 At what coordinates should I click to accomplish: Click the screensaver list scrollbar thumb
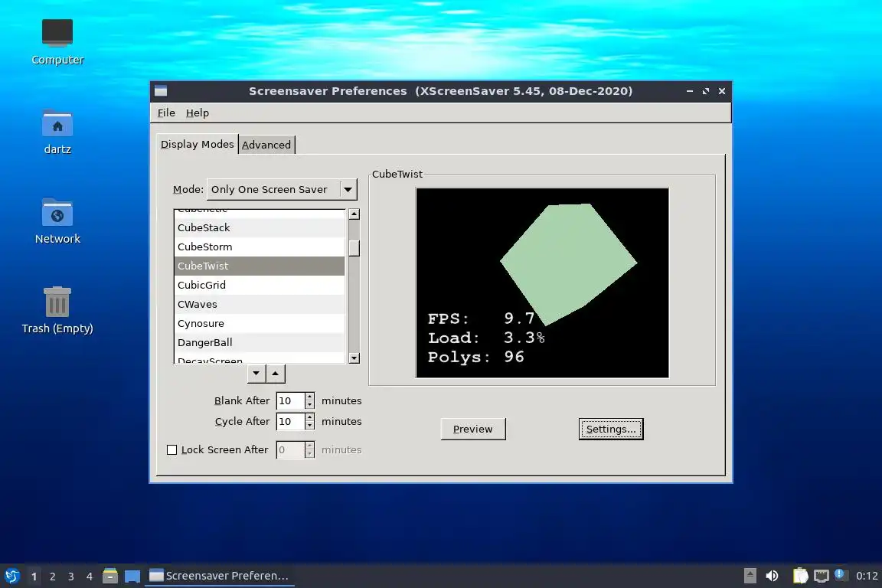pyautogui.click(x=354, y=248)
